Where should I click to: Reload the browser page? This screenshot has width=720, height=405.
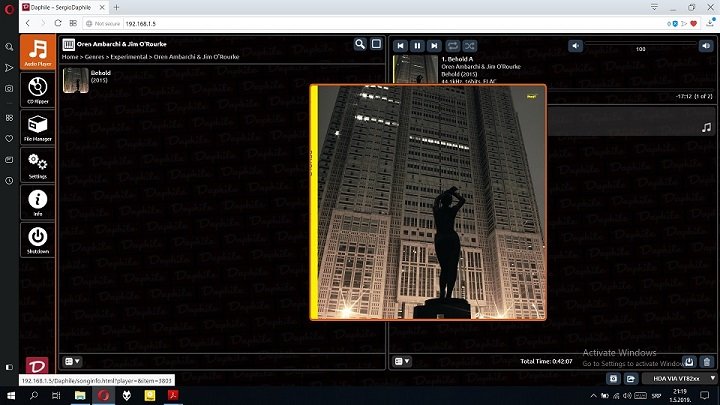coord(58,23)
